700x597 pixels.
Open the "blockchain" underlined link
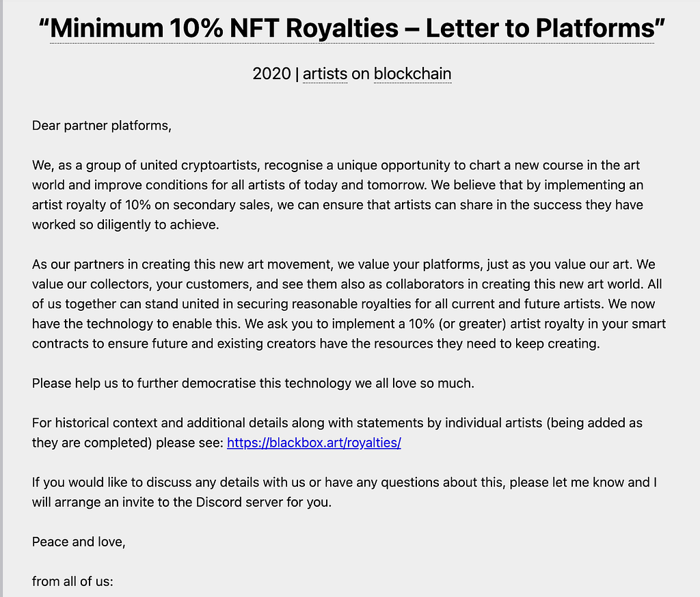pos(412,74)
